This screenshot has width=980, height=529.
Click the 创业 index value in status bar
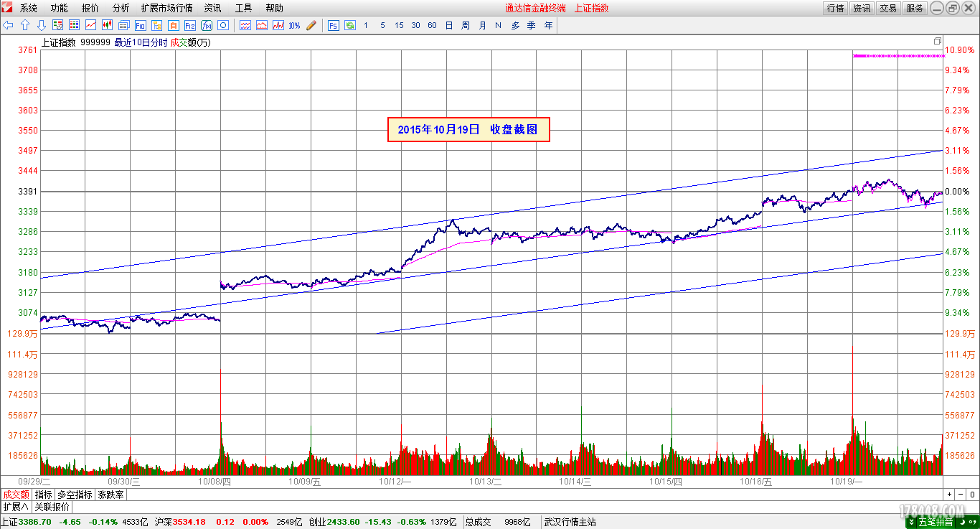coord(344,522)
